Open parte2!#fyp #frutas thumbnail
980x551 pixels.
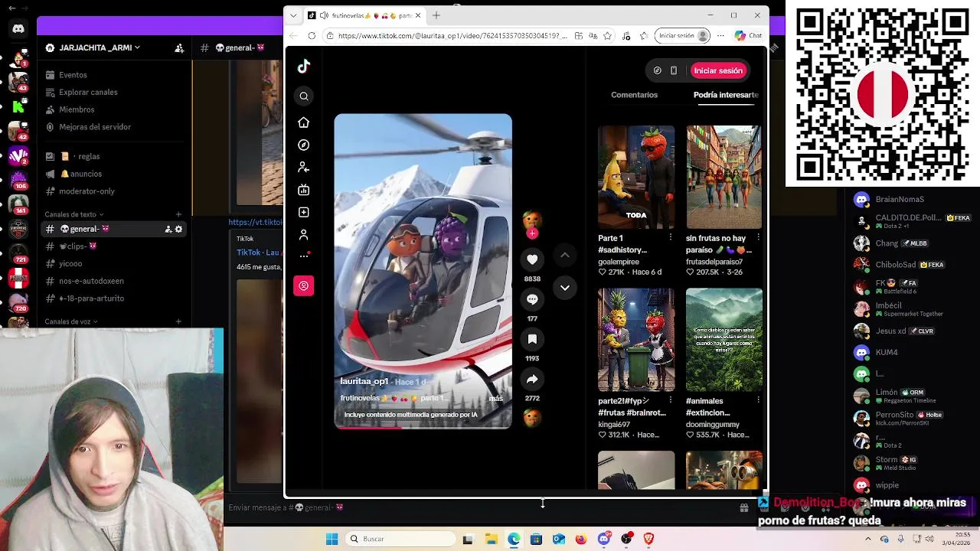(x=636, y=340)
